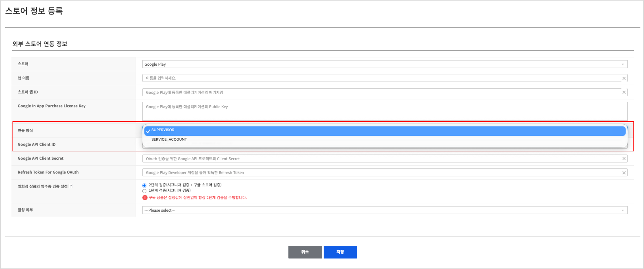Screen dimensions: 644x269
Task: Select the 2단계 검증 radio button
Action: coord(144,185)
